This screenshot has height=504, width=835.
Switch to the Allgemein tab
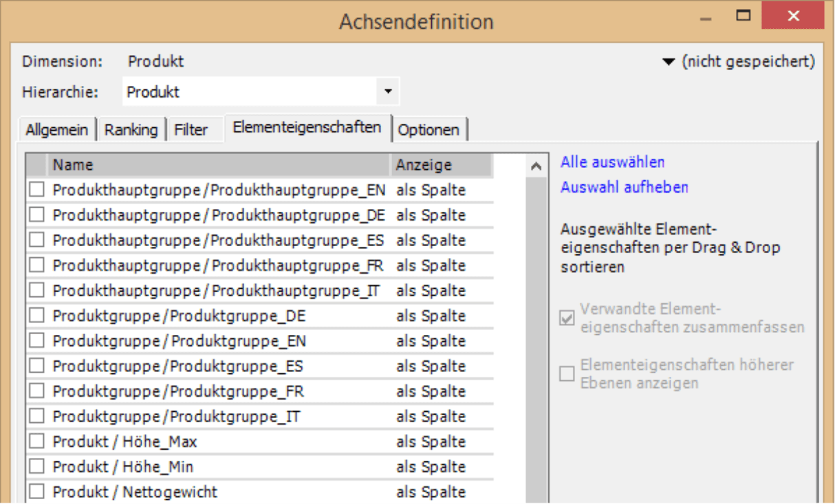pos(57,130)
